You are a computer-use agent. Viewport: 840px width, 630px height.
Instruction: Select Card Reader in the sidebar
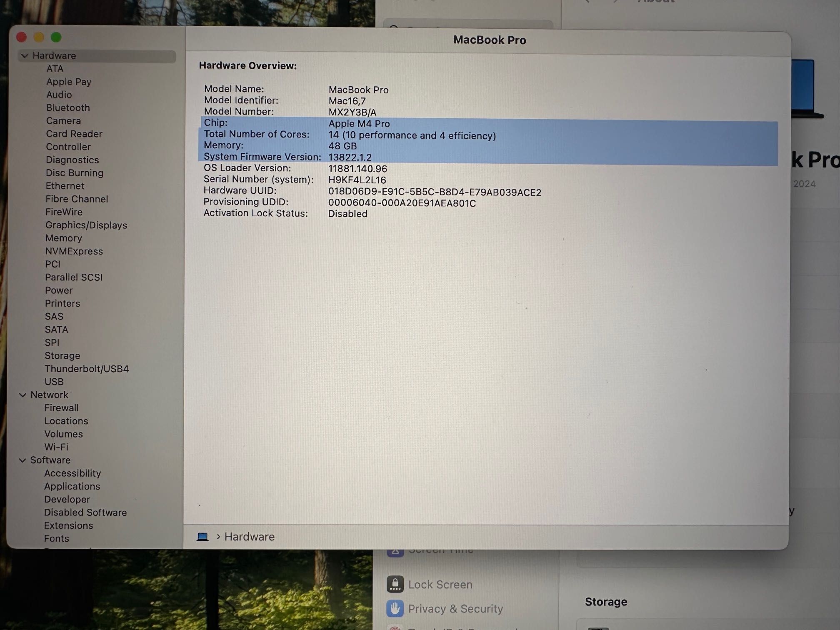click(x=74, y=134)
